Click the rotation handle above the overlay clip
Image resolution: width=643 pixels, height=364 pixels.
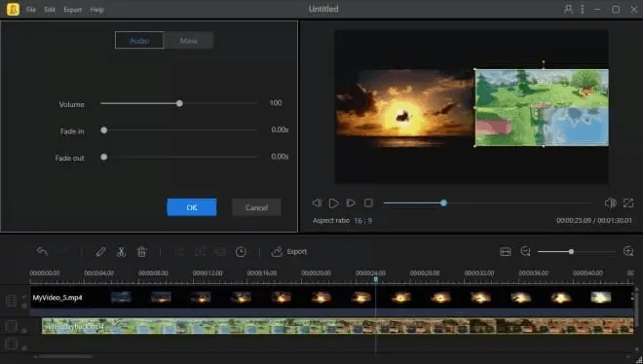pos(544,62)
